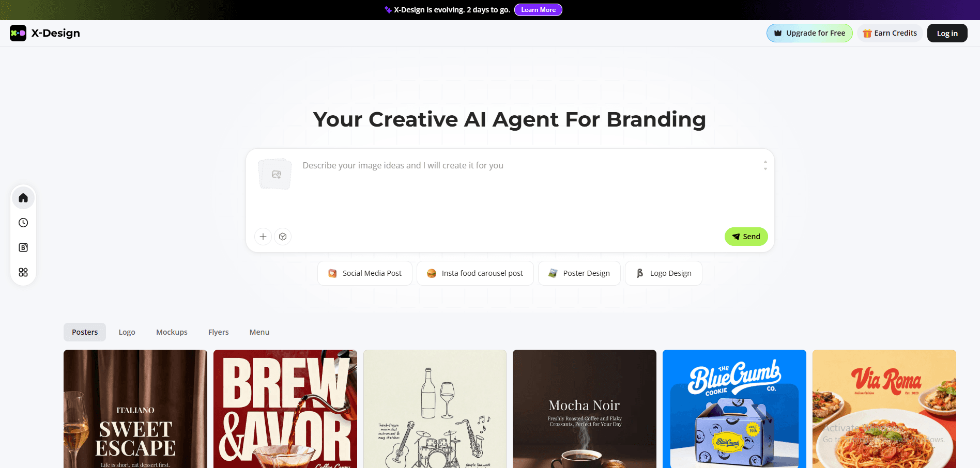Open the History clock icon
This screenshot has height=468, width=980.
point(23,223)
